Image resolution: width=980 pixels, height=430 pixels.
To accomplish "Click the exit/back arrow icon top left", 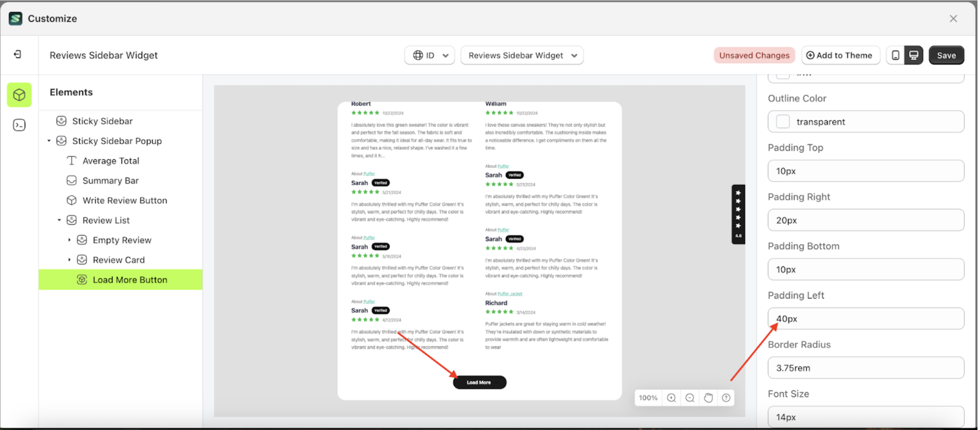I will point(17,54).
